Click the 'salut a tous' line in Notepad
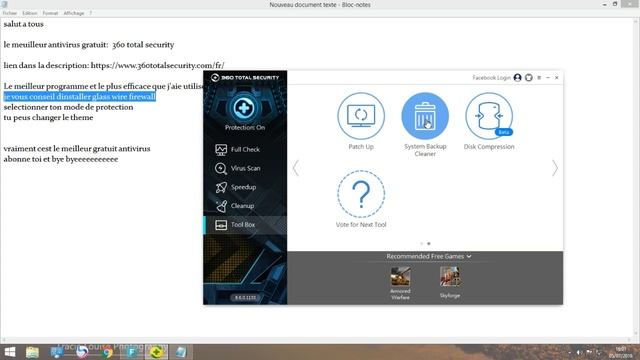The image size is (640, 360). point(24,24)
